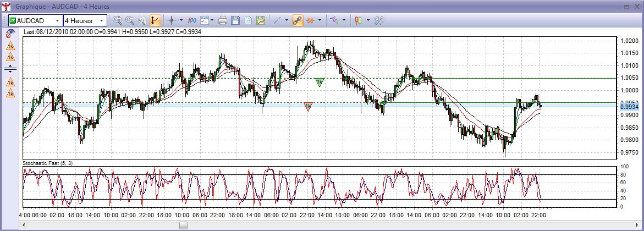
Task: Click the printer icon in the toolbar
Action: tap(223, 20)
